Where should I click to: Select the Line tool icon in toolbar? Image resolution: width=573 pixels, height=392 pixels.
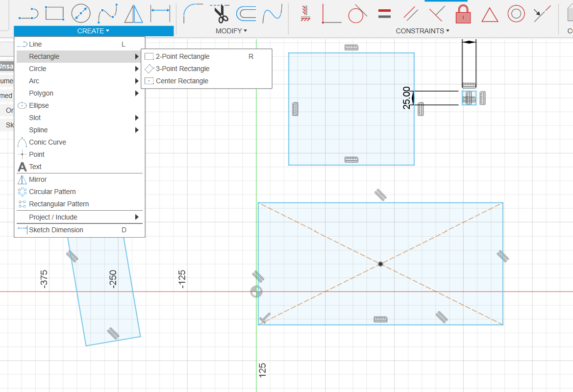28,14
